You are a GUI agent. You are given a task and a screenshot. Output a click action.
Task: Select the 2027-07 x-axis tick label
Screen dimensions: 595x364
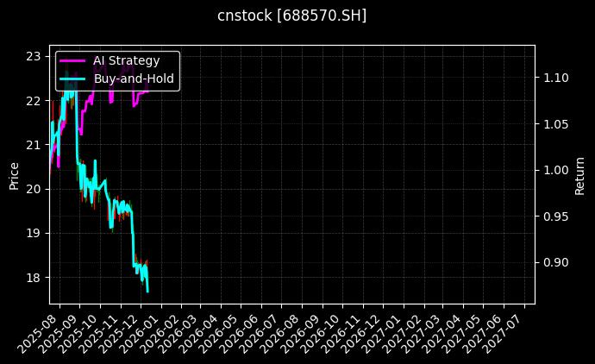[x=507, y=330]
